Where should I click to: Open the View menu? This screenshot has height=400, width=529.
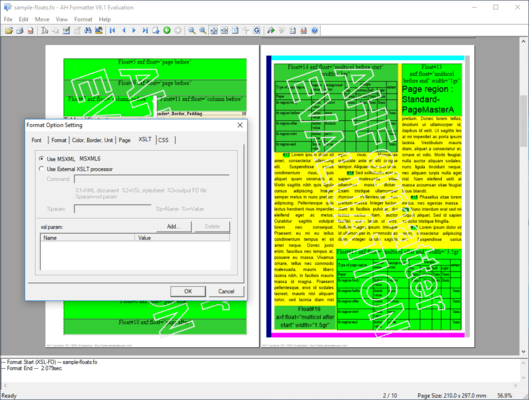point(61,19)
